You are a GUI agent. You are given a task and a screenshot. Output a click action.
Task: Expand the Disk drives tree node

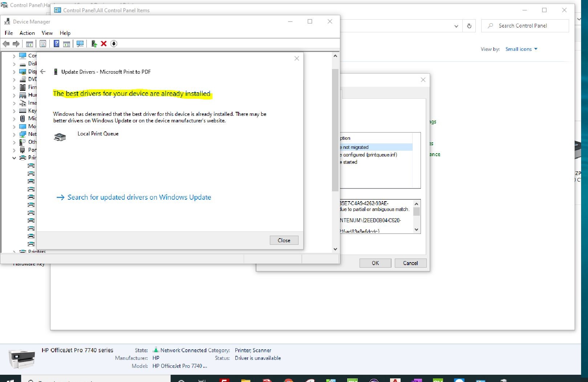tap(14, 64)
